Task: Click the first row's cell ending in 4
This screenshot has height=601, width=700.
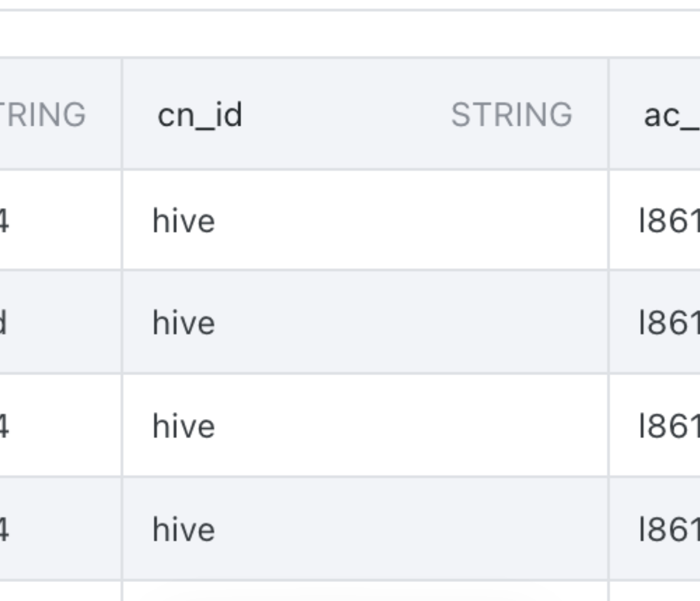Action: (4, 221)
